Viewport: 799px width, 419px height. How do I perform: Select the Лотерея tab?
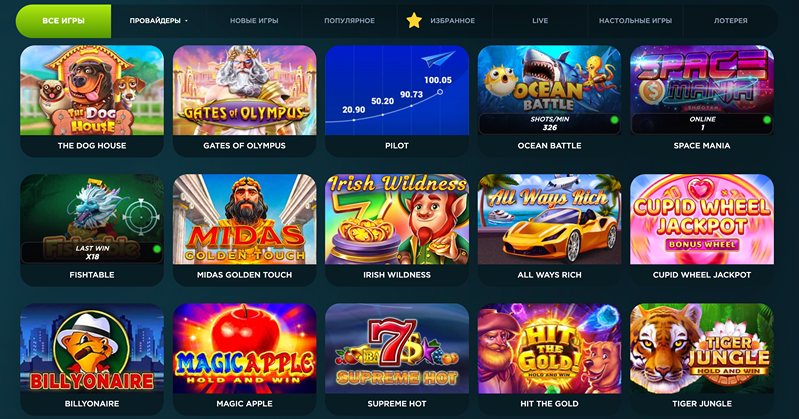[731, 21]
